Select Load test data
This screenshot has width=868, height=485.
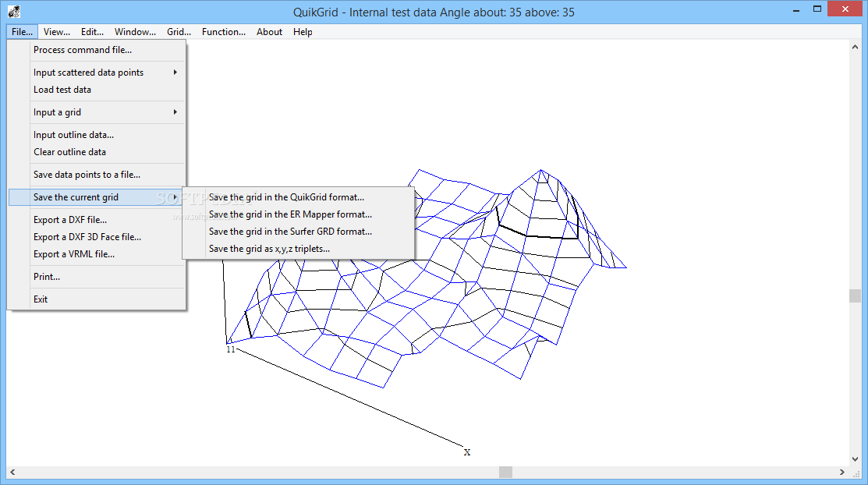click(97, 90)
